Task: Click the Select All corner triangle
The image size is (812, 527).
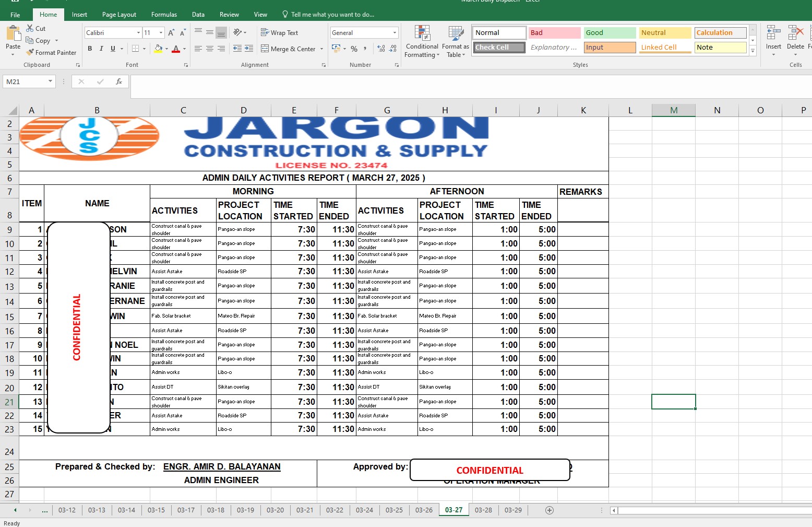Action: pos(13,111)
